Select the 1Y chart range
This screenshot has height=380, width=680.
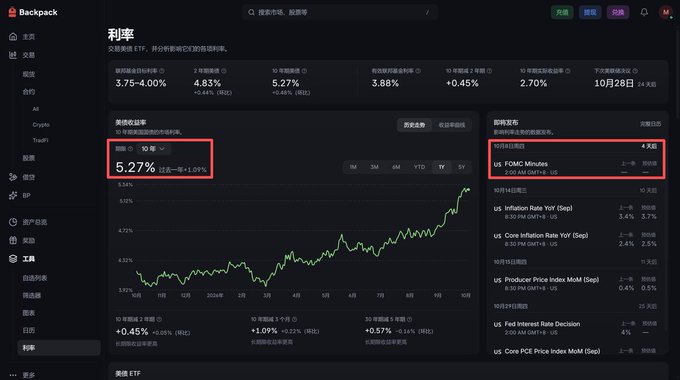(441, 167)
